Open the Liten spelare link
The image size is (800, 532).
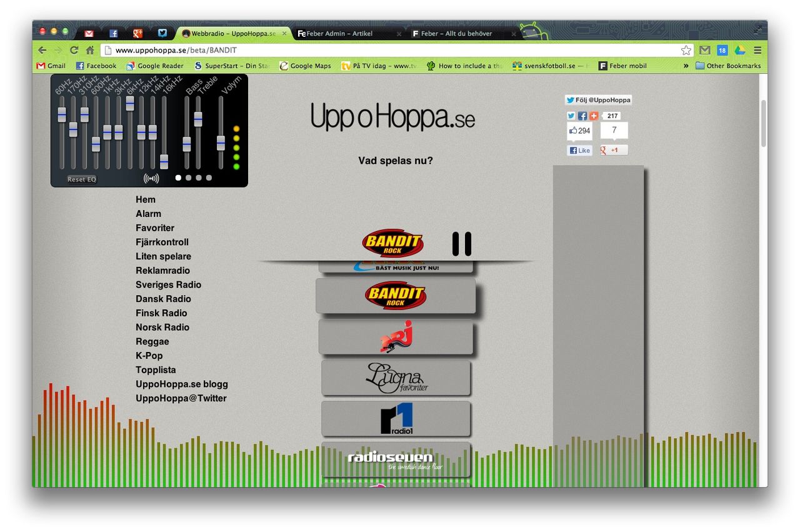(163, 256)
